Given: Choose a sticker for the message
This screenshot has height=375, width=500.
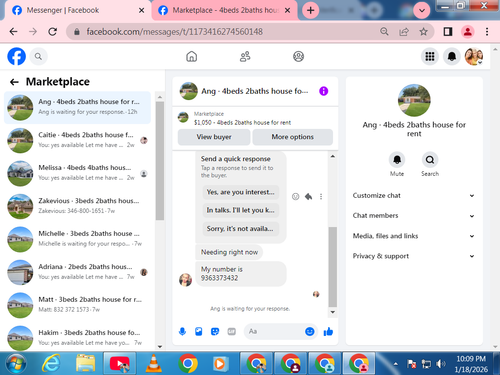Looking at the screenshot, I should [x=215, y=331].
